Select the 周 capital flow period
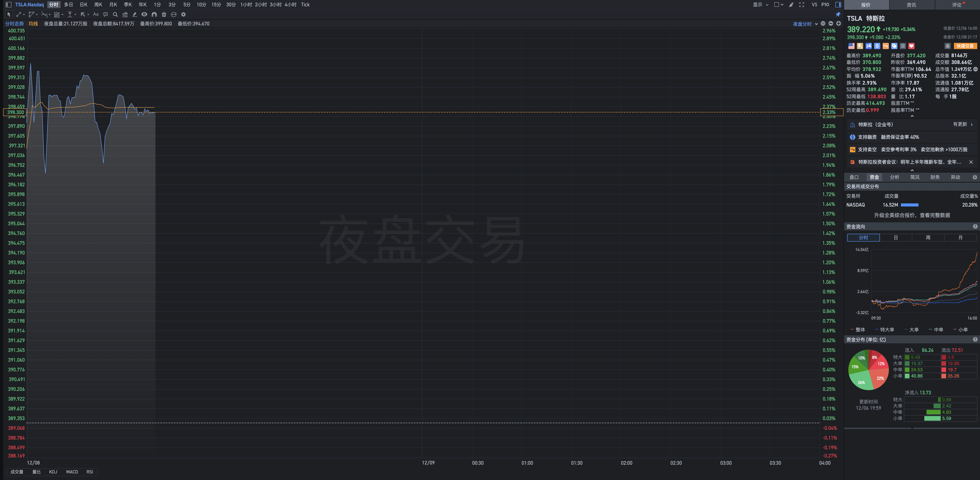This screenshot has width=980, height=480. pos(928,237)
